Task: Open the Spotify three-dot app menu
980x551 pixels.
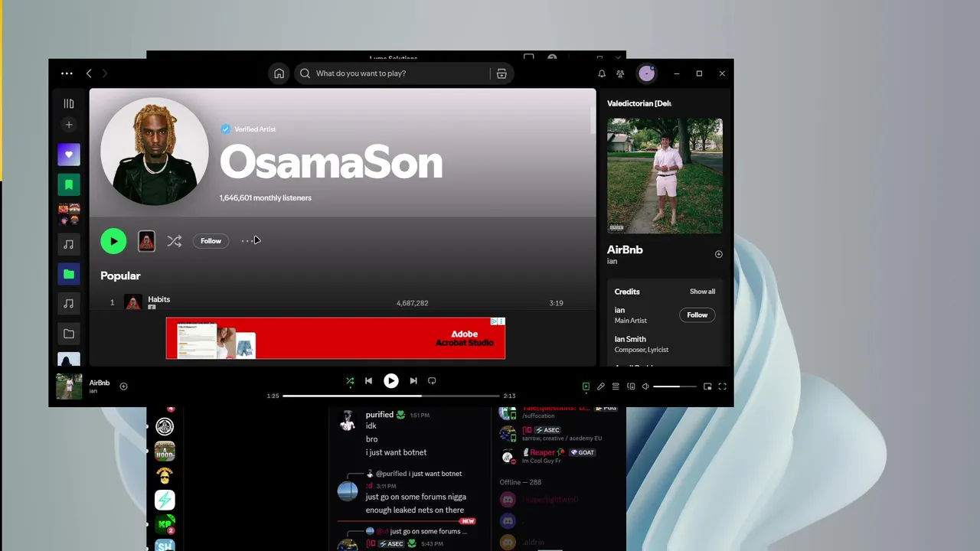Action: click(67, 73)
